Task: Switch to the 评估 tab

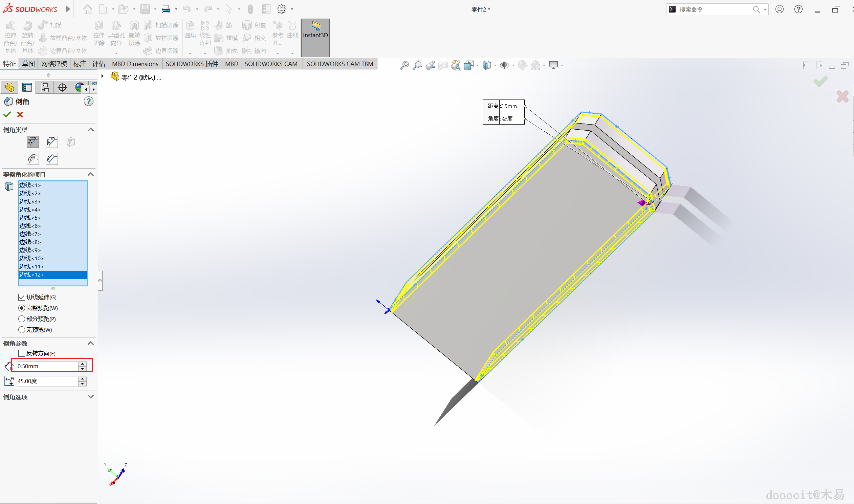Action: click(99, 64)
